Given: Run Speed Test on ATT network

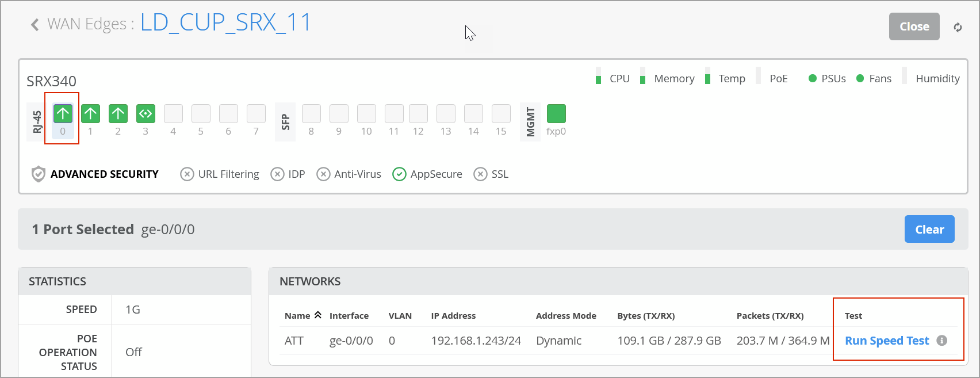Looking at the screenshot, I should (886, 341).
